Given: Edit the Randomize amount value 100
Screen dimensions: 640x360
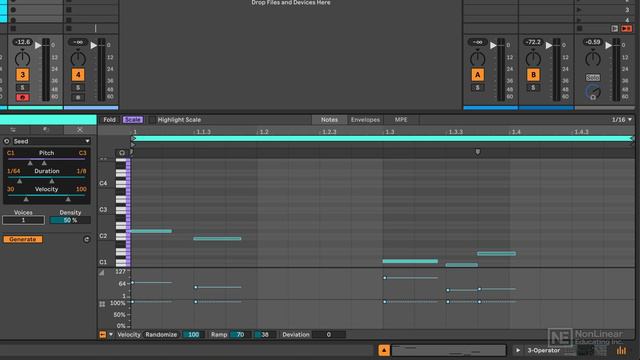Looking at the screenshot, I should point(193,335).
